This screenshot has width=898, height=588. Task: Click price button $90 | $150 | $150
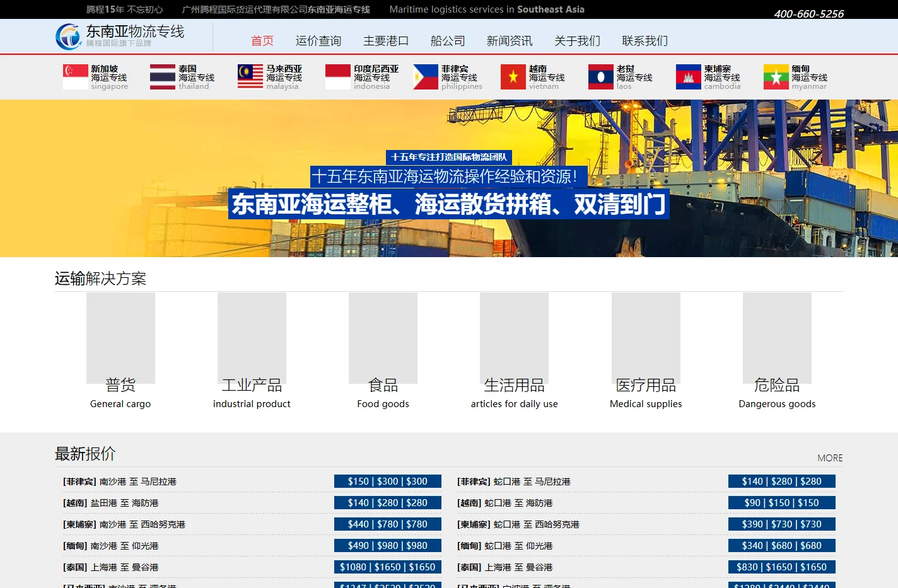tap(782, 503)
